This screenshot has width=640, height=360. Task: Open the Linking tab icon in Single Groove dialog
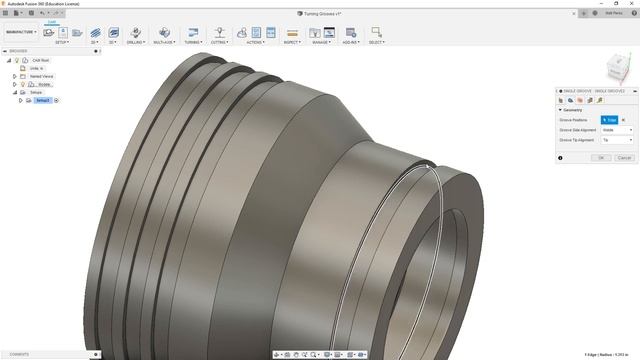[x=600, y=100]
